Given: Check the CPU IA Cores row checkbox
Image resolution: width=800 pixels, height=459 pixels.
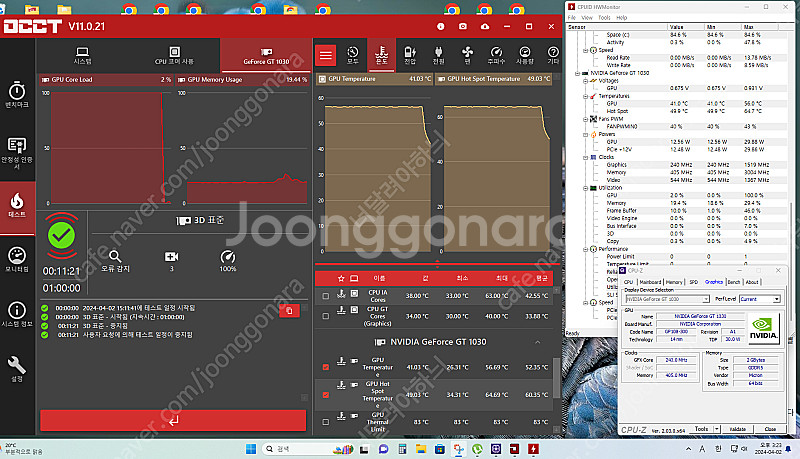Looking at the screenshot, I should 326,296.
